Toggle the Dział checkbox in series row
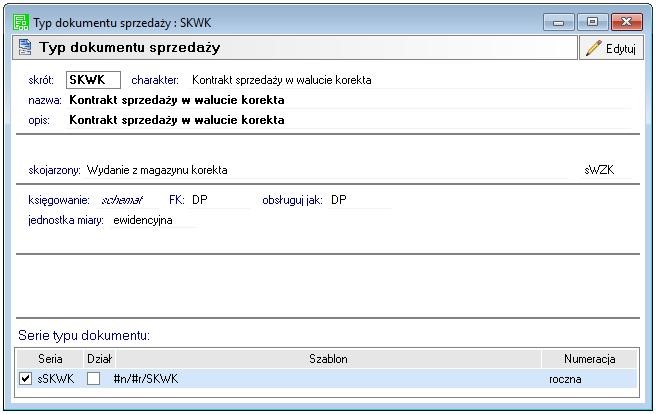 93,379
